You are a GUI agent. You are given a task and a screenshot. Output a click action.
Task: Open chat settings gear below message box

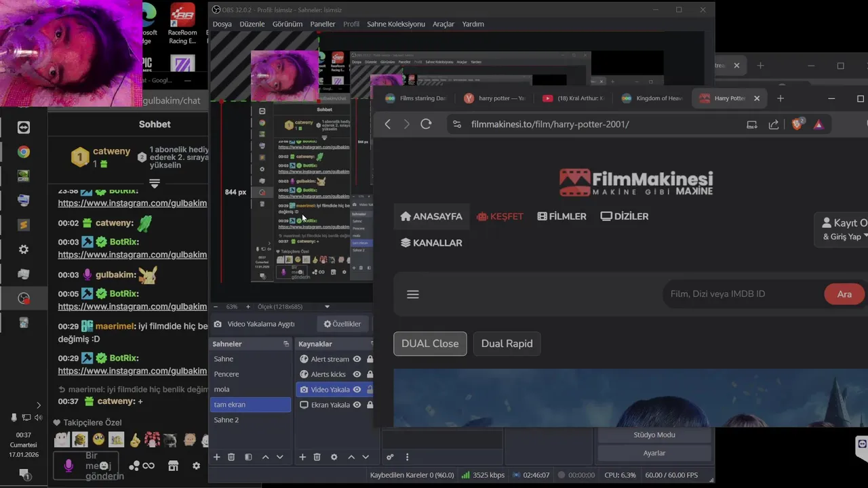click(x=196, y=466)
